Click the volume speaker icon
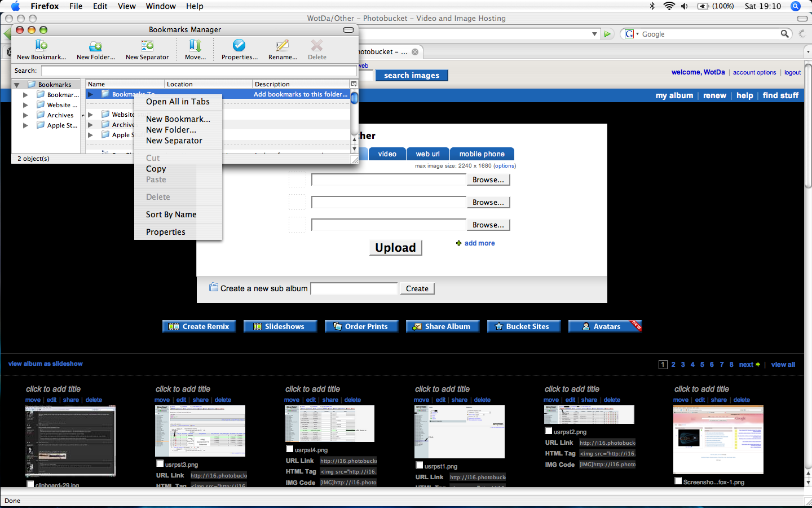This screenshot has width=812, height=508. pos(685,6)
